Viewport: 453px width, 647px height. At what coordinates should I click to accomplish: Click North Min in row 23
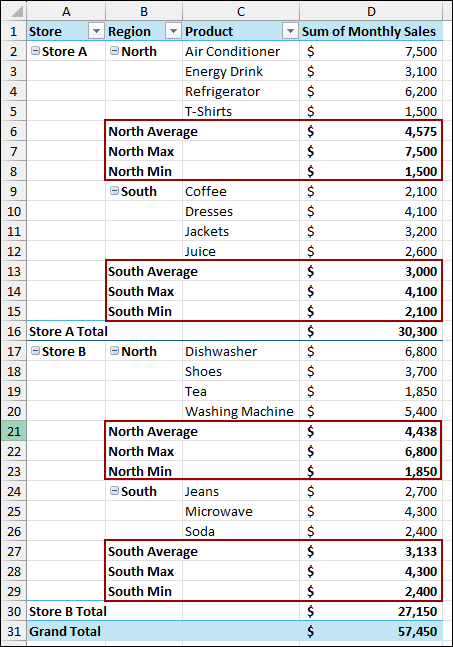(x=140, y=472)
